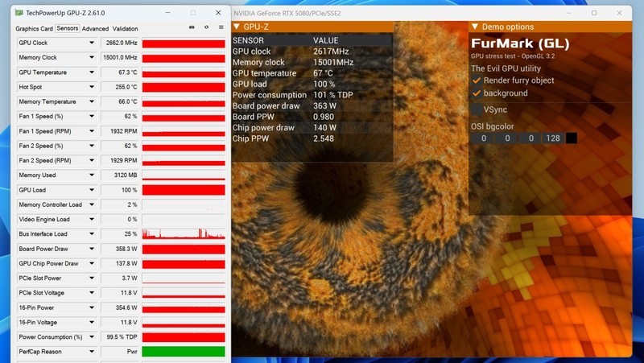Click the 99.5 % TDP value
This screenshot has width=644, height=363.
tap(119, 337)
